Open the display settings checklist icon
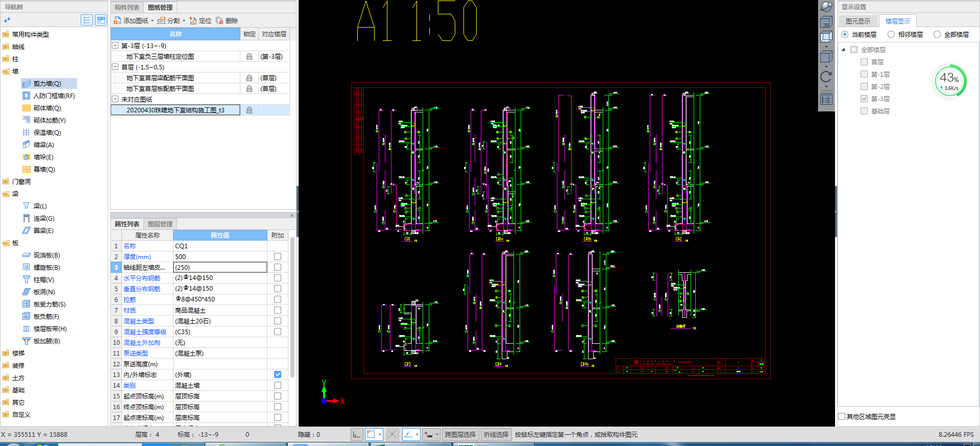980x446 pixels. (826, 99)
